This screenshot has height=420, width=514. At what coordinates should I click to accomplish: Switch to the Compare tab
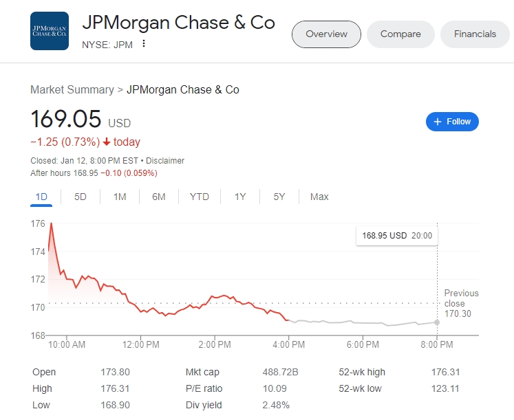tap(400, 34)
